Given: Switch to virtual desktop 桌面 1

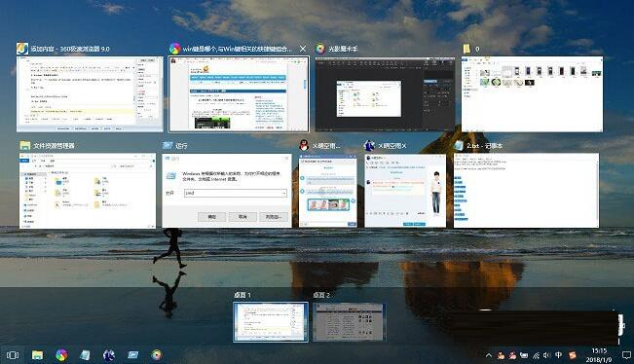Looking at the screenshot, I should click(x=271, y=322).
